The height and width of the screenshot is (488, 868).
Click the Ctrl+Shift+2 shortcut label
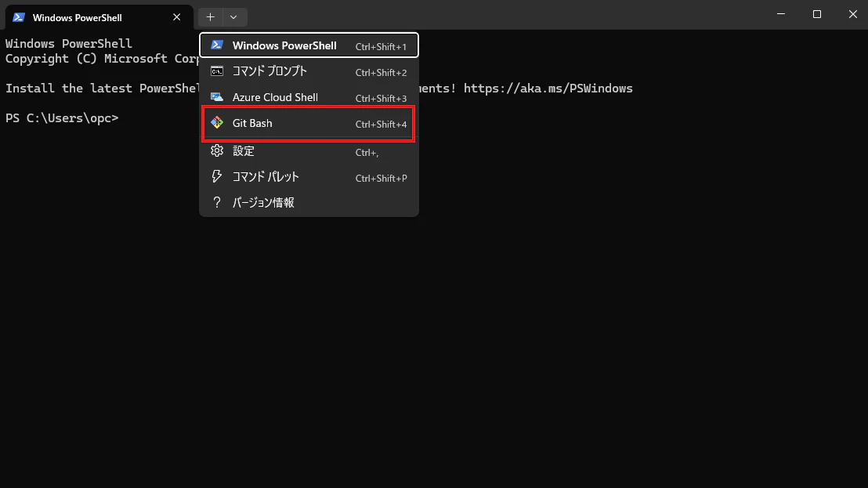click(x=381, y=73)
